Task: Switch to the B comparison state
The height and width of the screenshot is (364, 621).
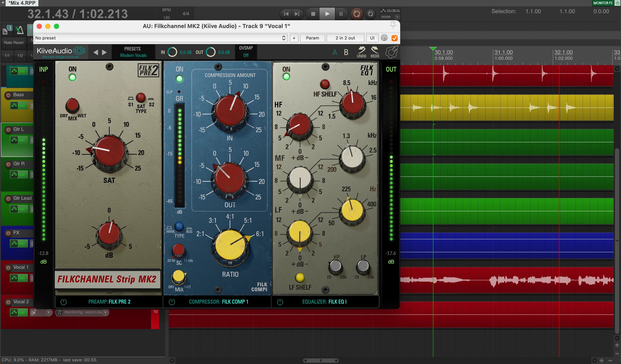Action: click(x=346, y=52)
